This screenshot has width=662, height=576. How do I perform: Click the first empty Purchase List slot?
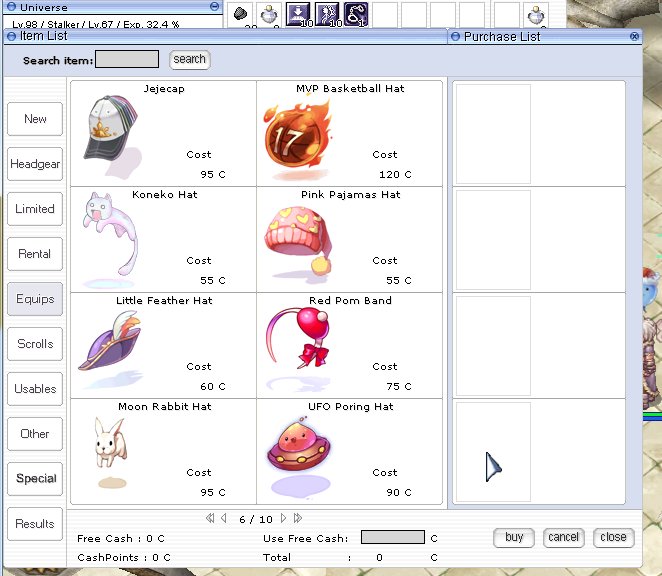pos(494,134)
